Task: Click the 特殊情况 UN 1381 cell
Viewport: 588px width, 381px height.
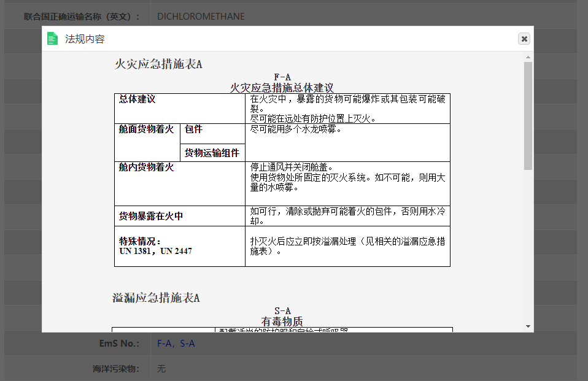Action: coord(180,247)
